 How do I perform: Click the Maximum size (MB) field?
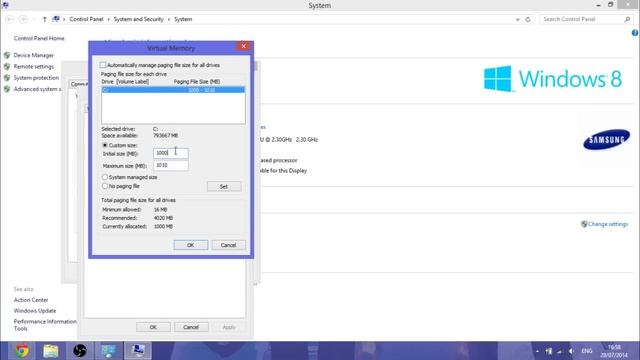click(x=171, y=165)
